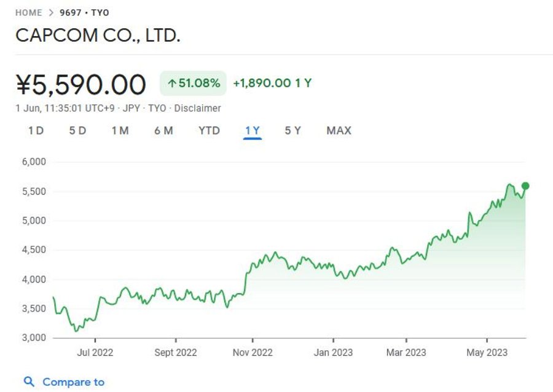Click the Jan 2023 axis marker
This screenshot has height=392, width=553.
pyautogui.click(x=333, y=353)
